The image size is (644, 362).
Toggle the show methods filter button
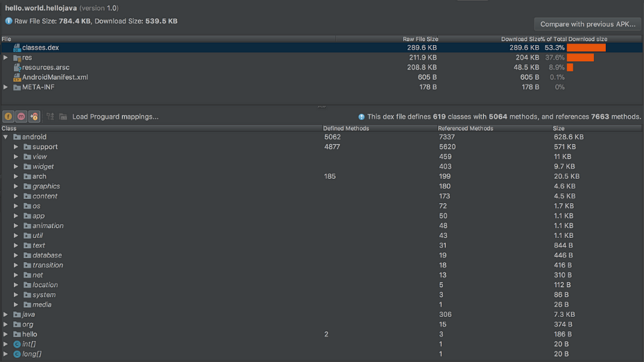tap(21, 117)
